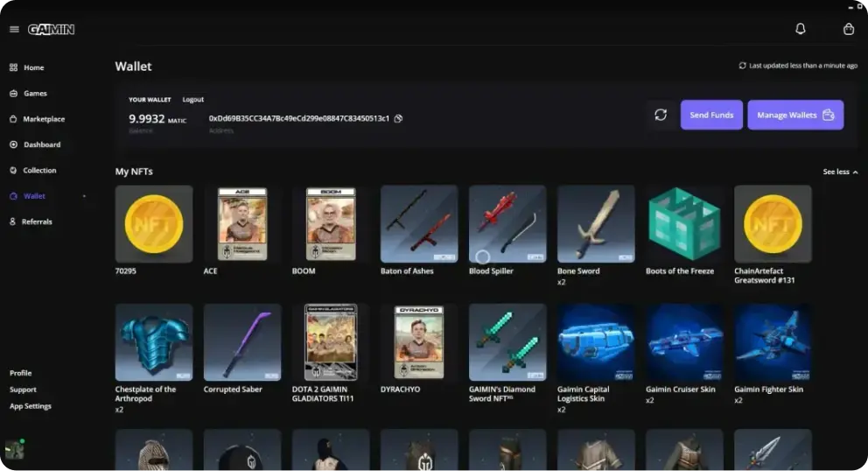Click the wallet Logout link

click(193, 100)
